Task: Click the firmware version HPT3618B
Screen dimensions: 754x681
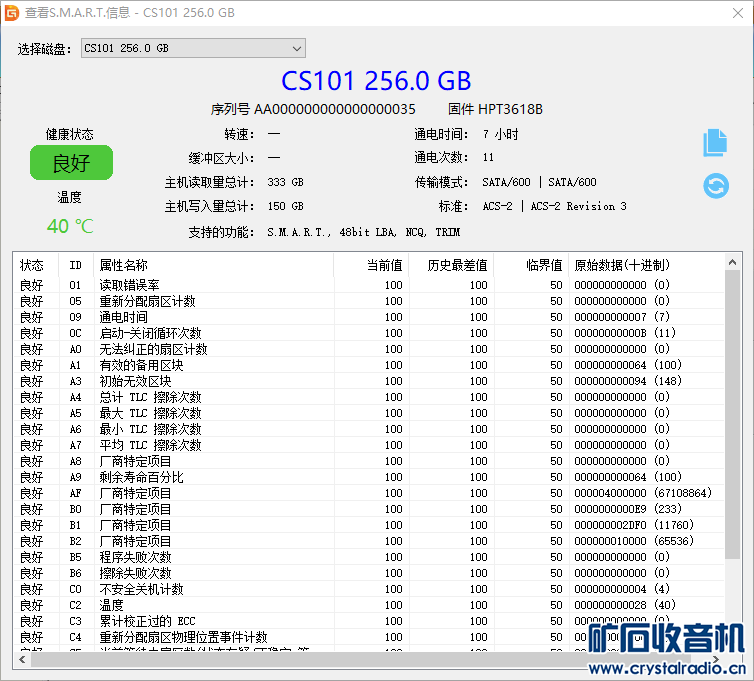Action: coord(510,109)
